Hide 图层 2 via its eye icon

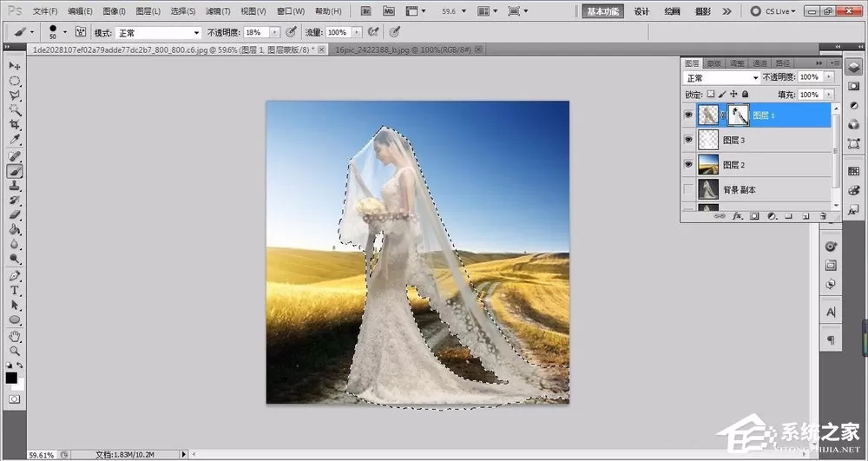click(x=688, y=164)
